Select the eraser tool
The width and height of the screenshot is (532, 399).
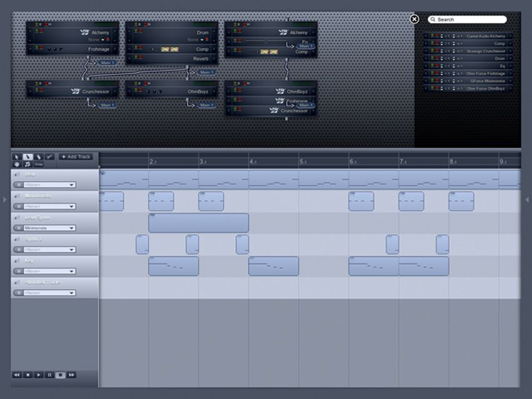(39, 156)
